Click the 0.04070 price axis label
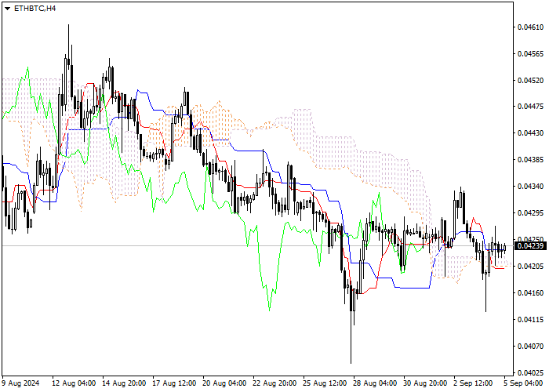The width and height of the screenshot is (549, 392). 531,347
